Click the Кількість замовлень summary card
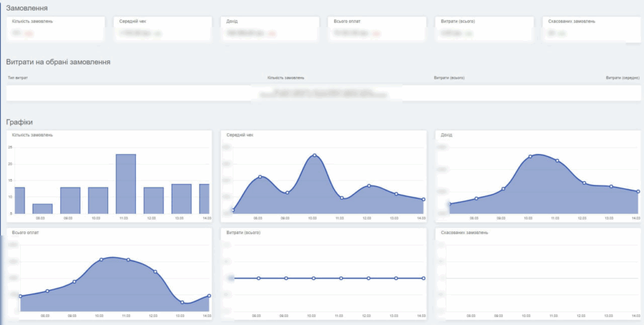The width and height of the screenshot is (644, 325). (x=55, y=29)
